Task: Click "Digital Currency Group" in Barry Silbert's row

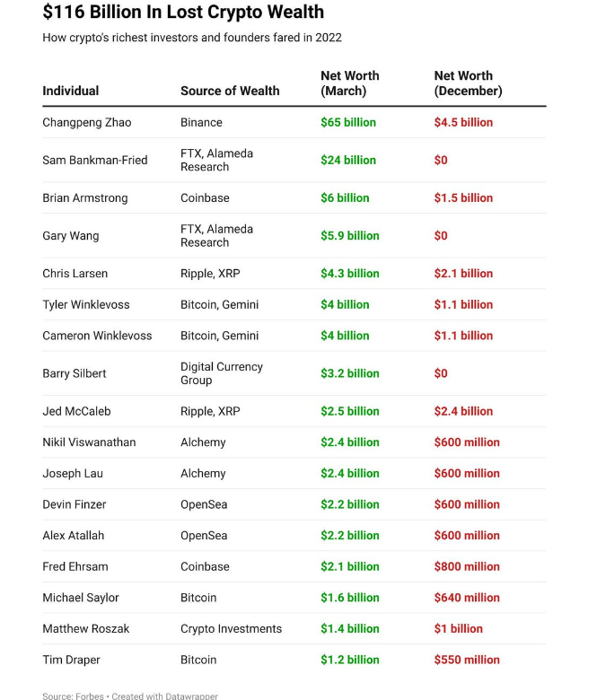Action: [x=222, y=373]
